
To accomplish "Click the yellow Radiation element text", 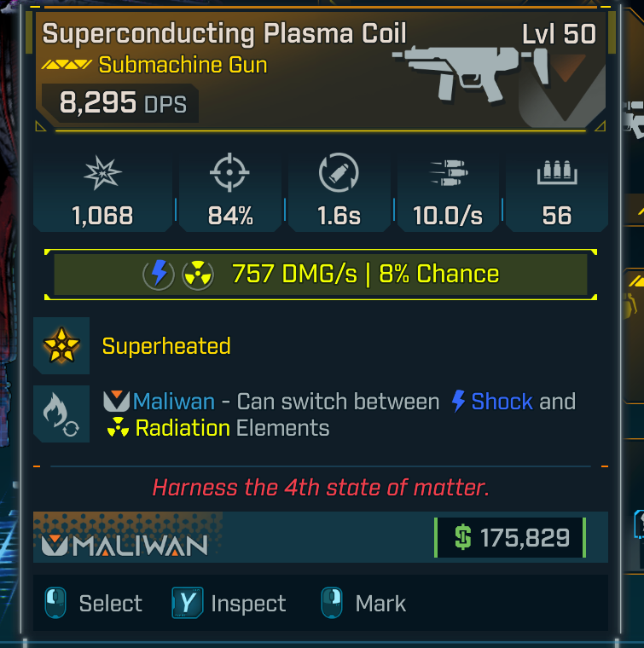I will (183, 427).
